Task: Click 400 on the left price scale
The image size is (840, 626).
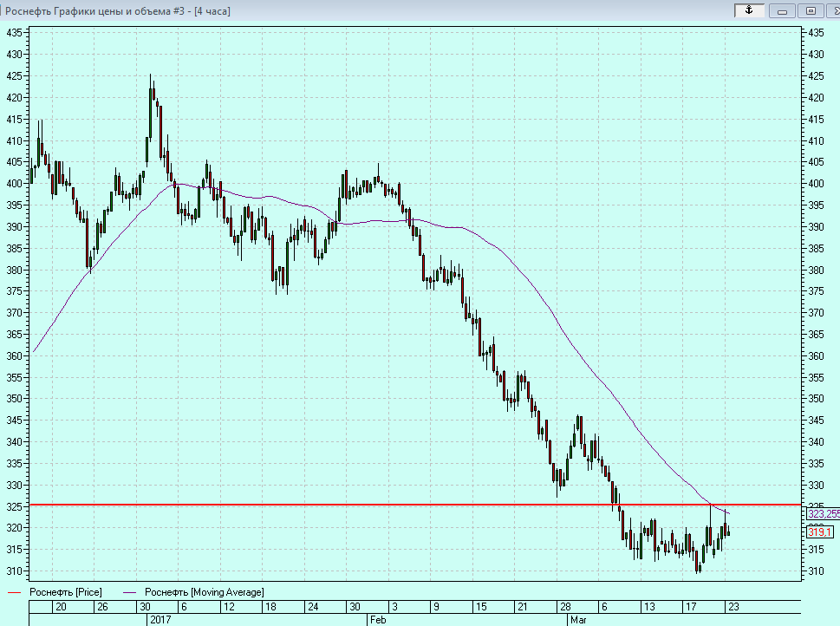Action: point(15,183)
